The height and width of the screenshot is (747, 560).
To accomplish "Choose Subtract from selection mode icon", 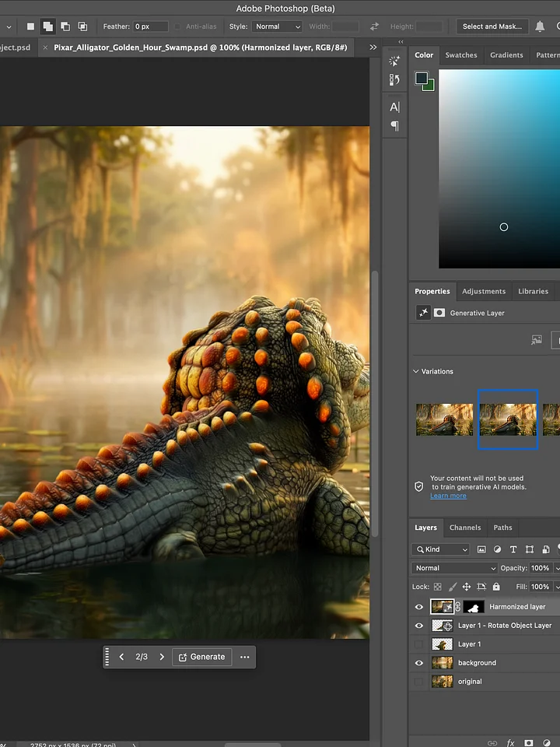I will [x=65, y=26].
